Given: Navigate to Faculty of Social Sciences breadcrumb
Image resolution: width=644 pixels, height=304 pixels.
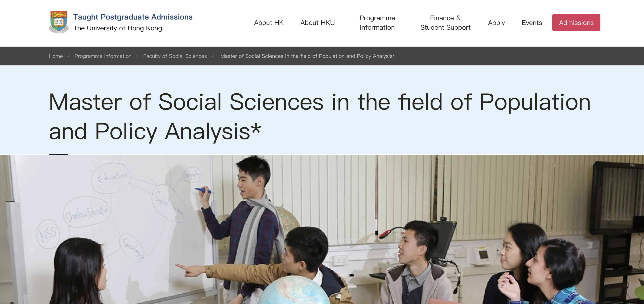Looking at the screenshot, I should [x=175, y=56].
